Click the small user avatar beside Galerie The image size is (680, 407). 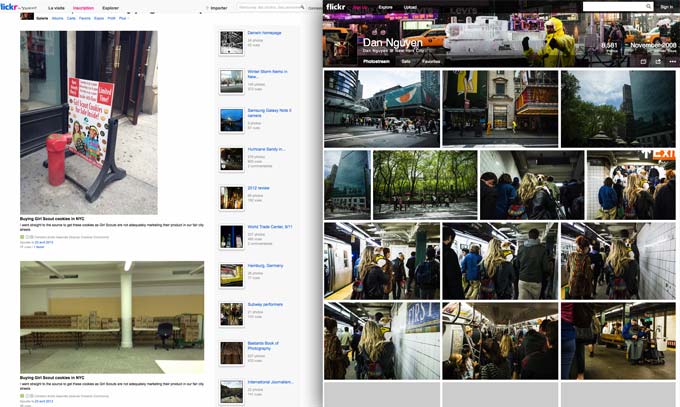pyautogui.click(x=27, y=16)
